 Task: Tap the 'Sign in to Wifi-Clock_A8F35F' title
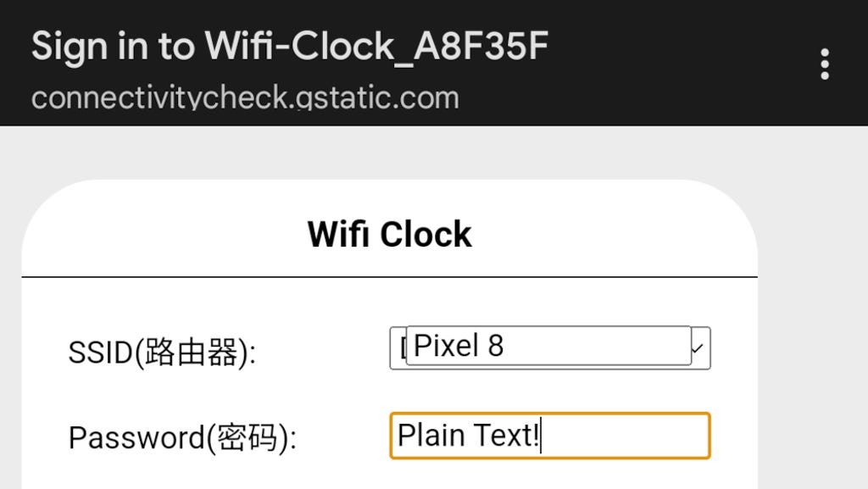pyautogui.click(x=289, y=47)
